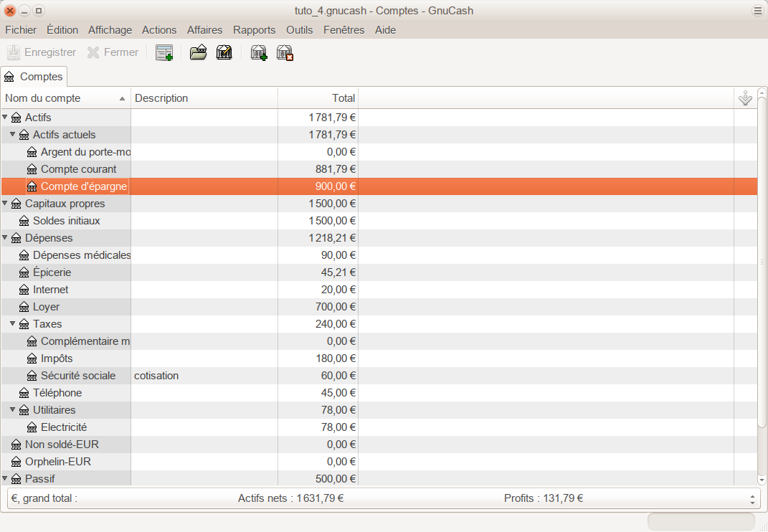Click the summary bar grand total selector arrows
This screenshot has height=532, width=768.
[x=752, y=498]
